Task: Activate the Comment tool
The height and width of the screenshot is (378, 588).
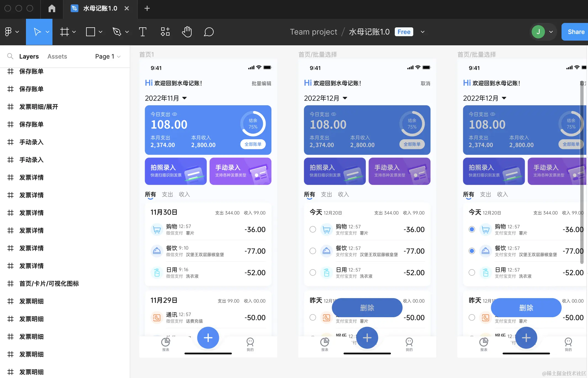Action: pyautogui.click(x=209, y=32)
